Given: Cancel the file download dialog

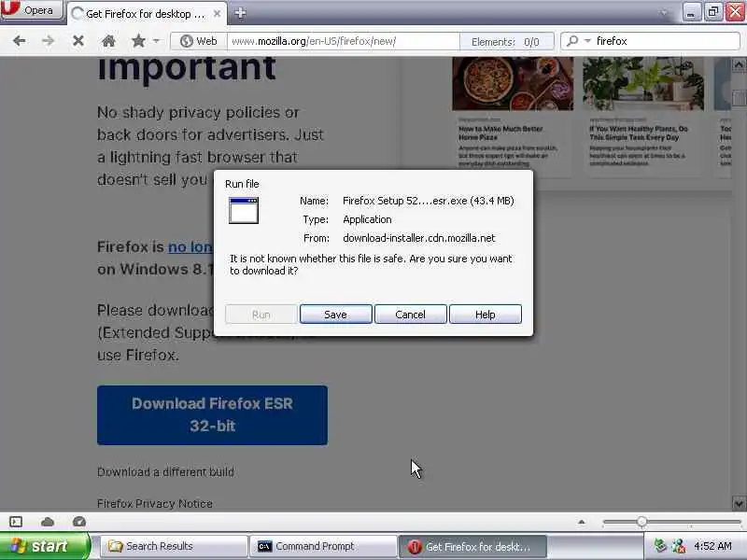Looking at the screenshot, I should pyautogui.click(x=410, y=315).
